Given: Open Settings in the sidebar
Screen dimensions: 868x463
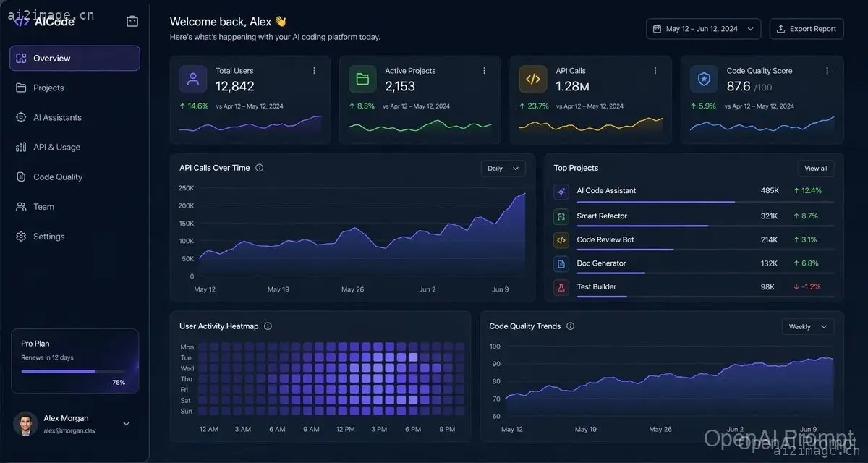Looking at the screenshot, I should coord(75,237).
